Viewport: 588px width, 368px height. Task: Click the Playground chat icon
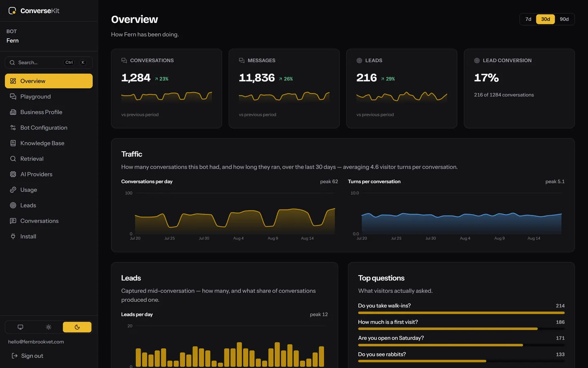[x=13, y=96]
